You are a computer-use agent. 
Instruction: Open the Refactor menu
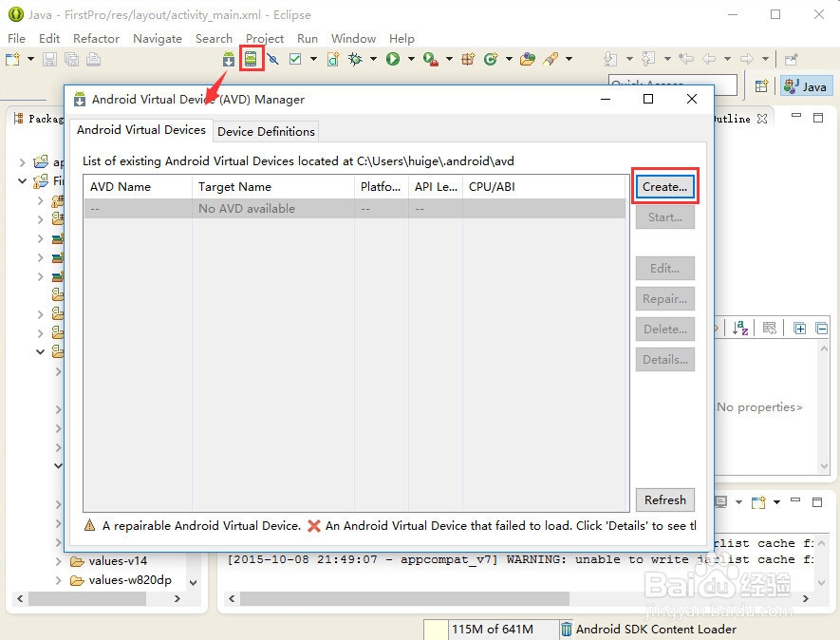pos(96,39)
